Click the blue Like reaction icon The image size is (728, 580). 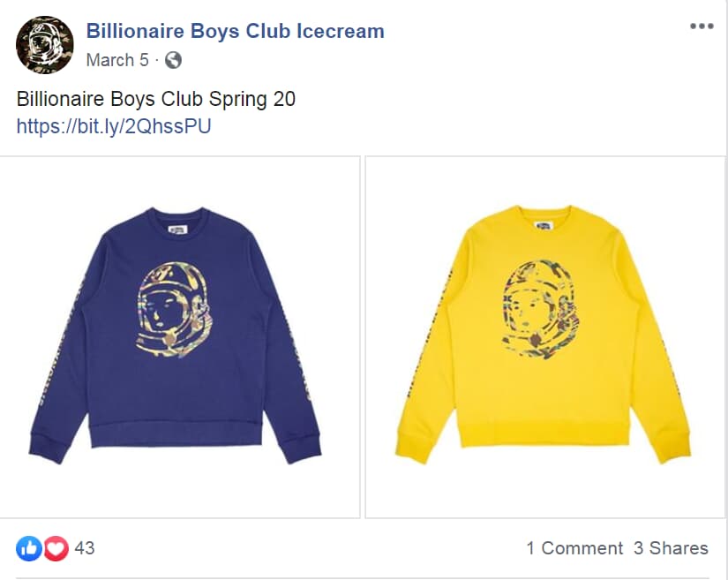point(29,548)
